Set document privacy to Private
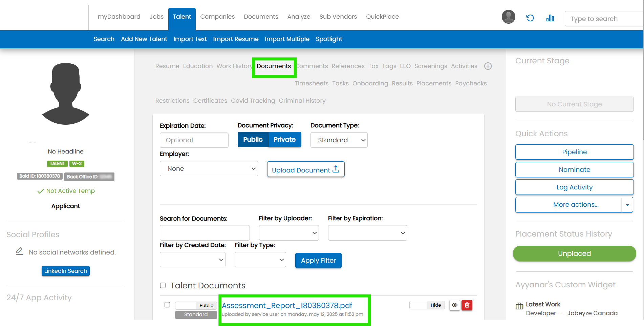This screenshot has width=644, height=326. click(284, 140)
